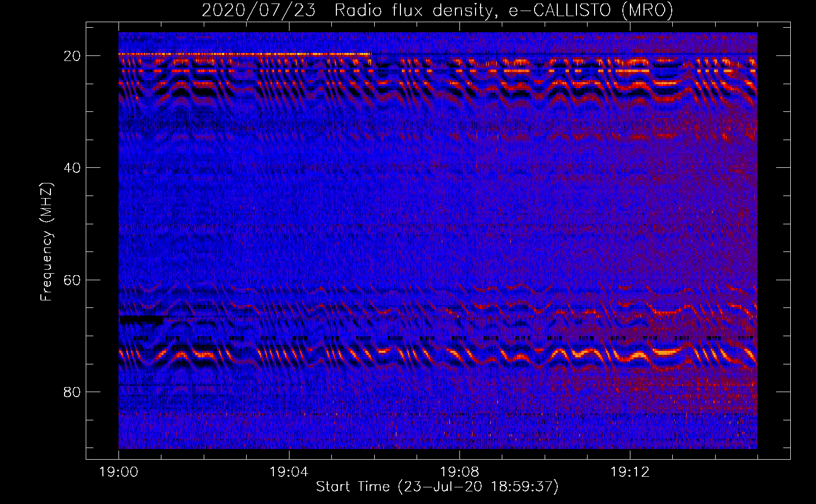Click the 19:04 time tick label

point(289,472)
